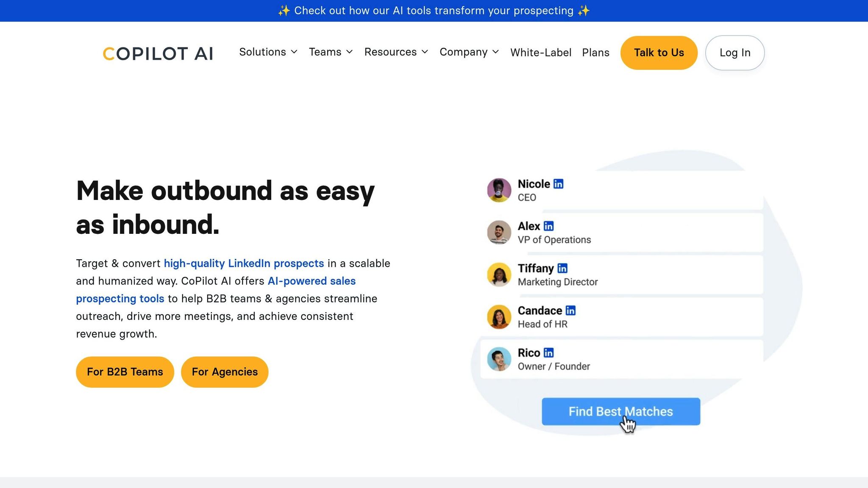Click the CoPilot AI logo
This screenshot has width=868, height=488.
158,53
